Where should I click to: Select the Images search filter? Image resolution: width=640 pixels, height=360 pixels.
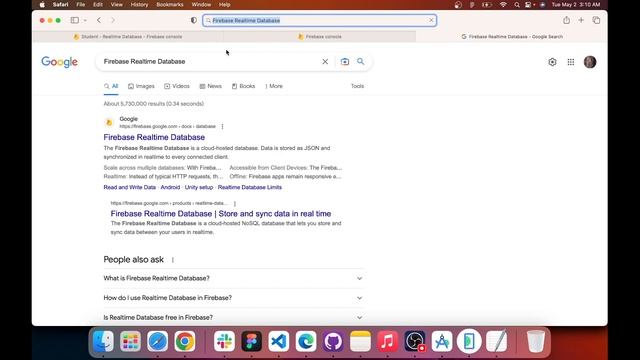[x=141, y=86]
